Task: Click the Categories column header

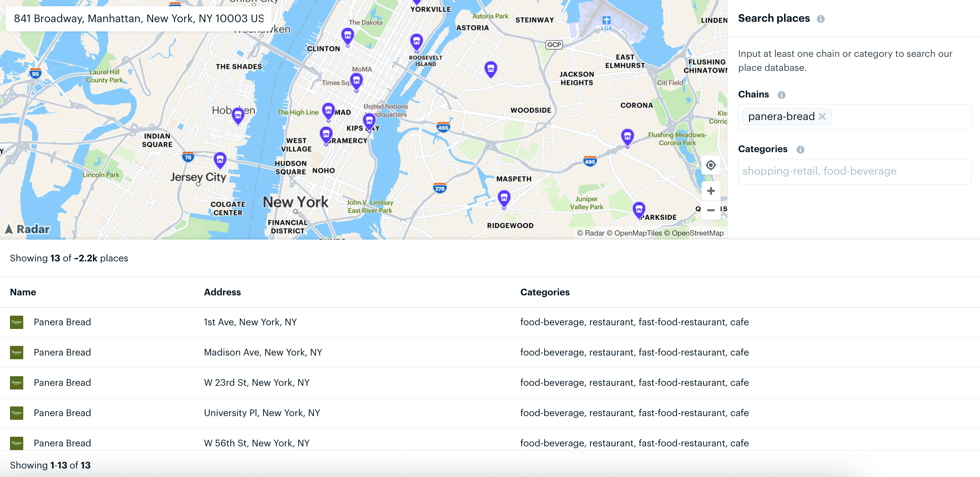Action: click(x=544, y=292)
